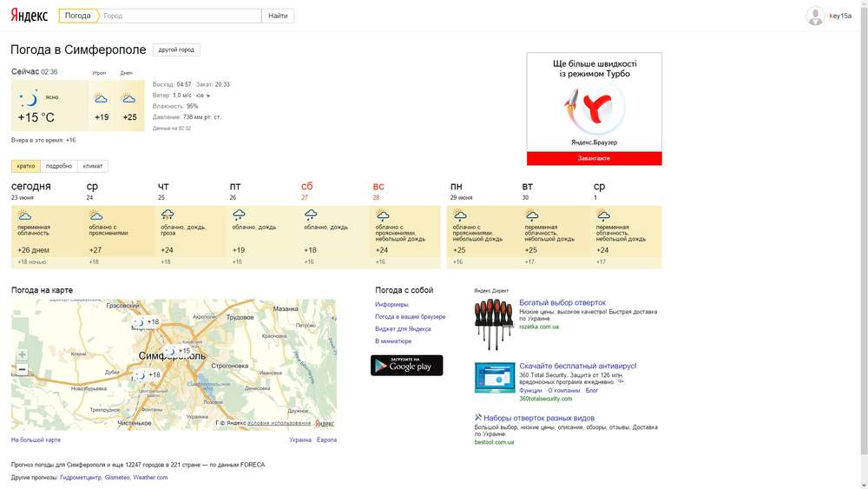Click the Погода service label in search bar
Image resolution: width=868 pixels, height=489 pixels.
(77, 16)
